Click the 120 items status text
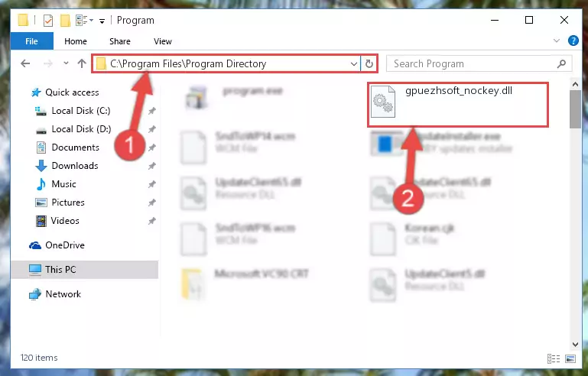 pos(39,358)
